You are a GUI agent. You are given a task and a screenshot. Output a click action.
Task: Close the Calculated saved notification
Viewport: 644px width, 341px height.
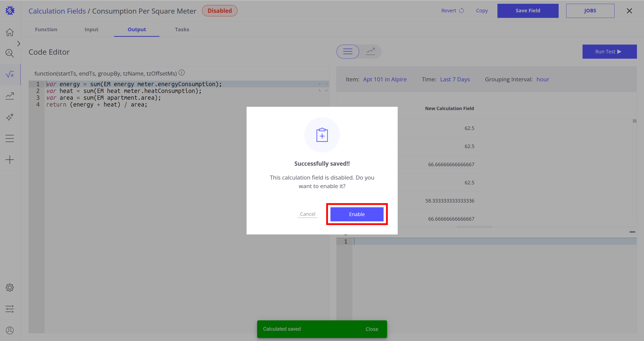coord(372,329)
